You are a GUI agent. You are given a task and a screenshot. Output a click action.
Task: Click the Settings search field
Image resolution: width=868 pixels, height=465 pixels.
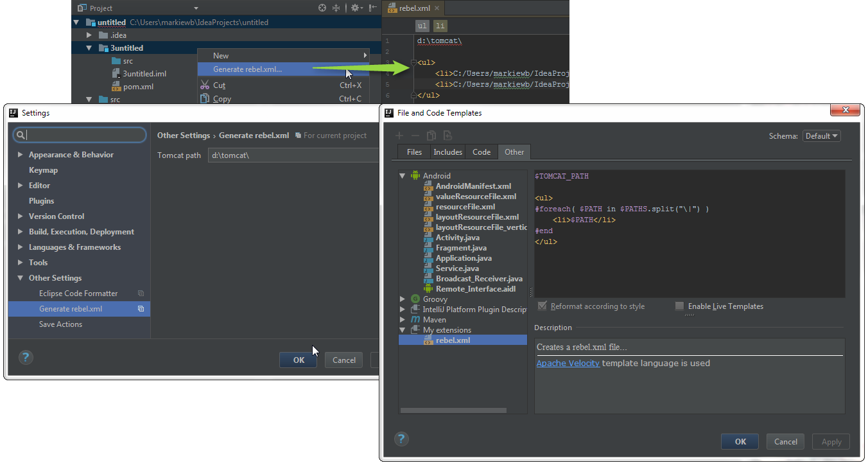coord(80,135)
